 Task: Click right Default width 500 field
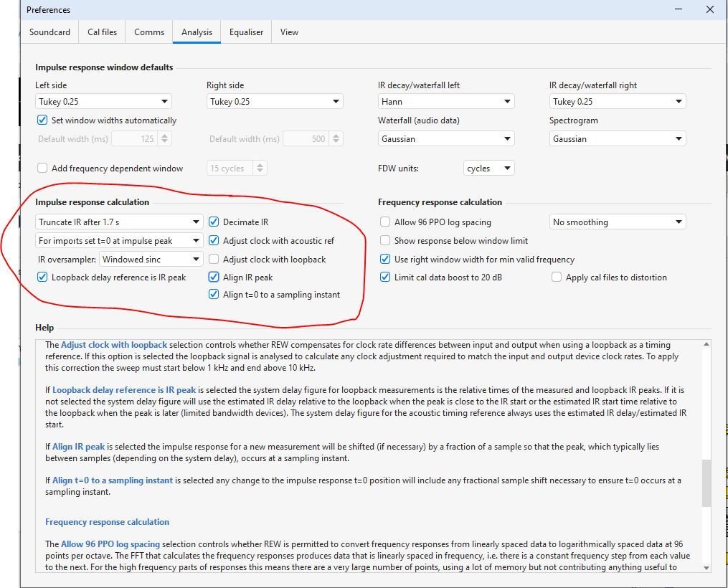point(306,138)
